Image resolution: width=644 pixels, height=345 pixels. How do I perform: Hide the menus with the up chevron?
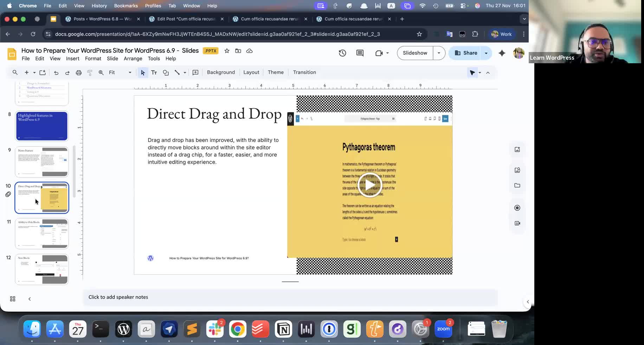pos(488,73)
